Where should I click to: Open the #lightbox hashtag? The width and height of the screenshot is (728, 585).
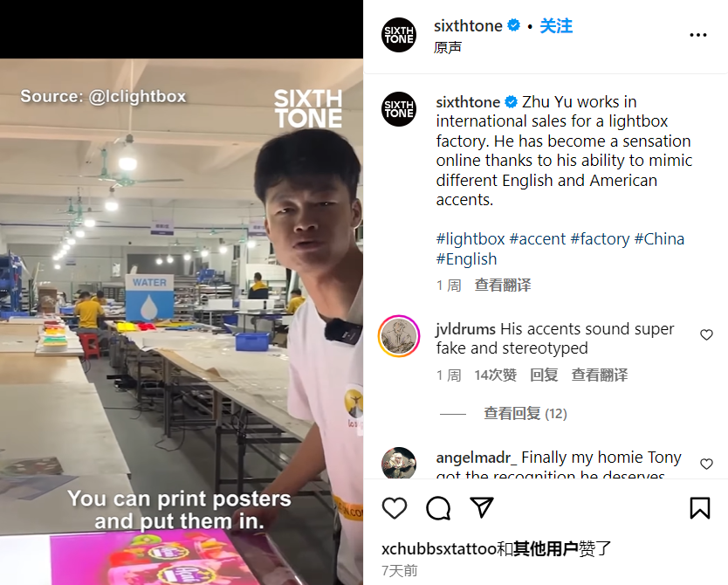470,238
